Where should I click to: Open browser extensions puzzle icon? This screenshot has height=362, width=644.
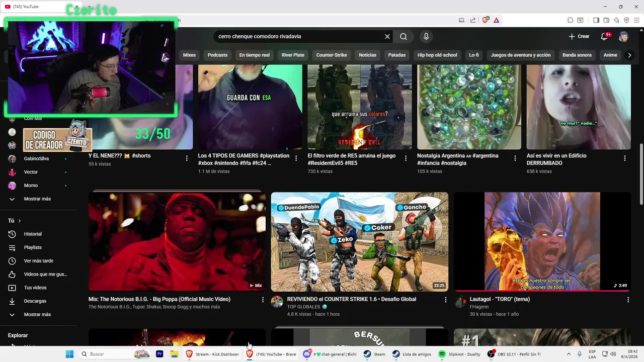click(x=570, y=20)
